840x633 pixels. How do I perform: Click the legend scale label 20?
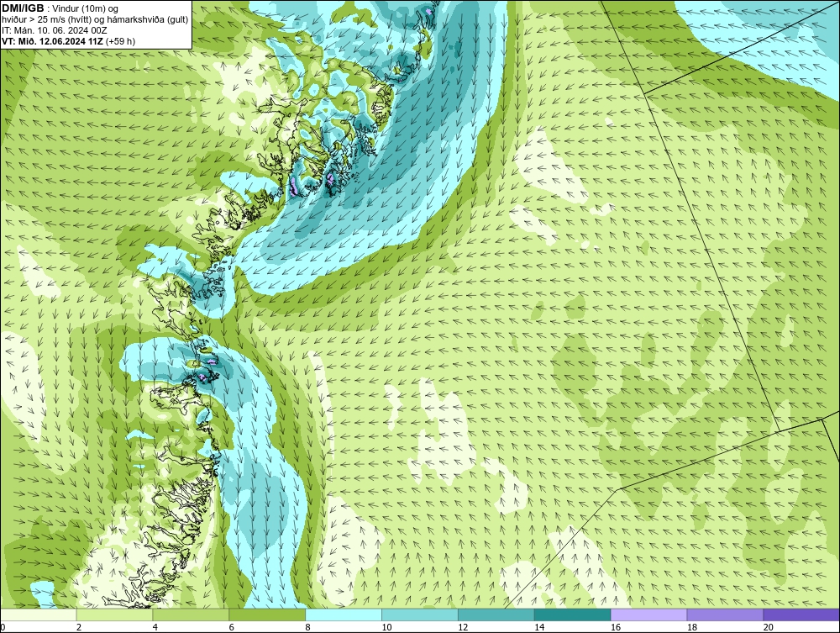769,627
